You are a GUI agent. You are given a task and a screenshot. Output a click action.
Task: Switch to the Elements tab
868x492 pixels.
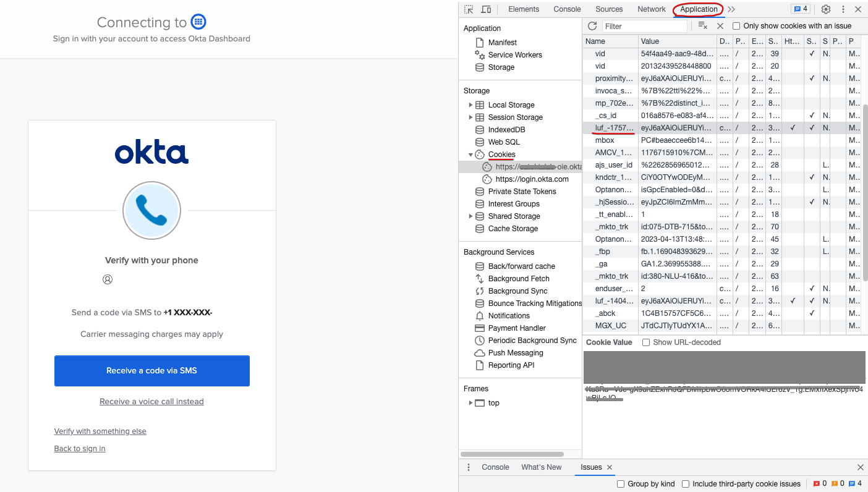pos(524,9)
